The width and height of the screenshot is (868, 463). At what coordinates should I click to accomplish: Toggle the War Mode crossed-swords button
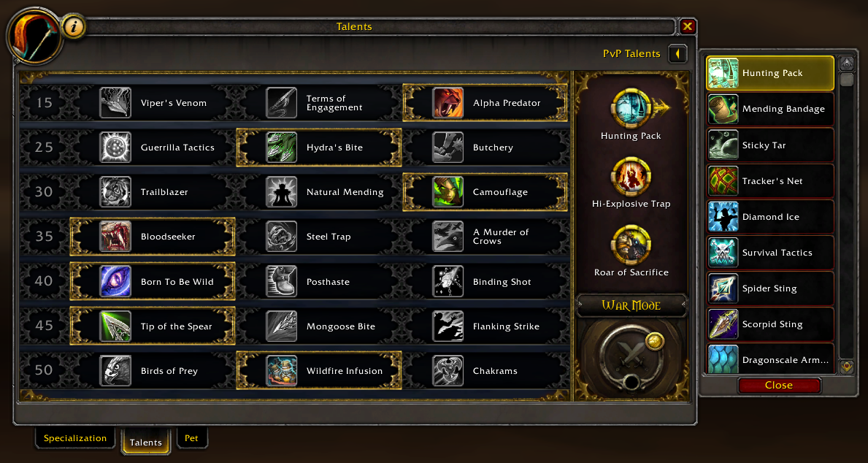click(x=631, y=353)
